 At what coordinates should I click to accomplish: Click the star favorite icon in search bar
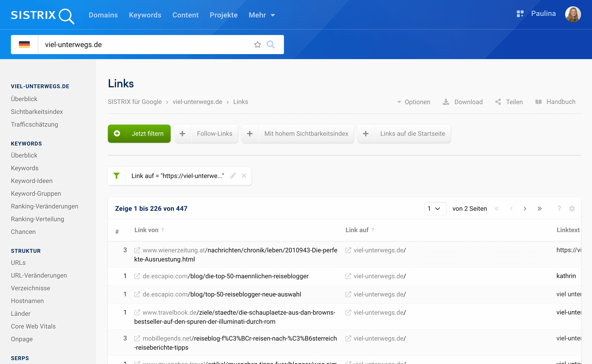[x=258, y=45]
